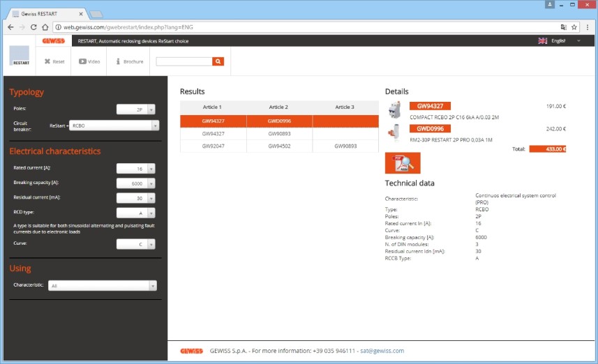Click the UK flag language icon

pos(542,40)
